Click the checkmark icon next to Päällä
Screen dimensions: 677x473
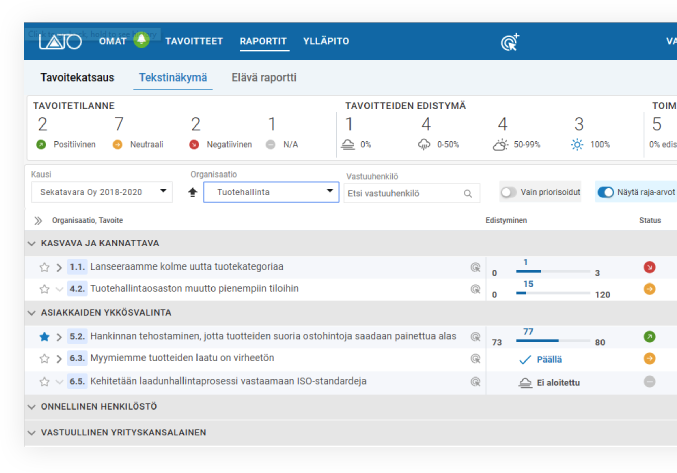pos(525,360)
